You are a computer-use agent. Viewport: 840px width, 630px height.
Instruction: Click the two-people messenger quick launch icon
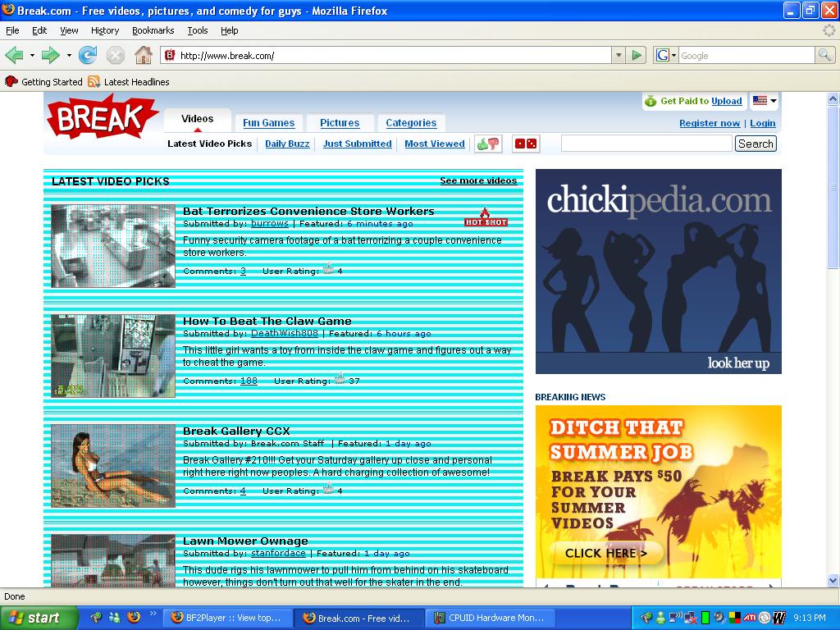[115, 617]
